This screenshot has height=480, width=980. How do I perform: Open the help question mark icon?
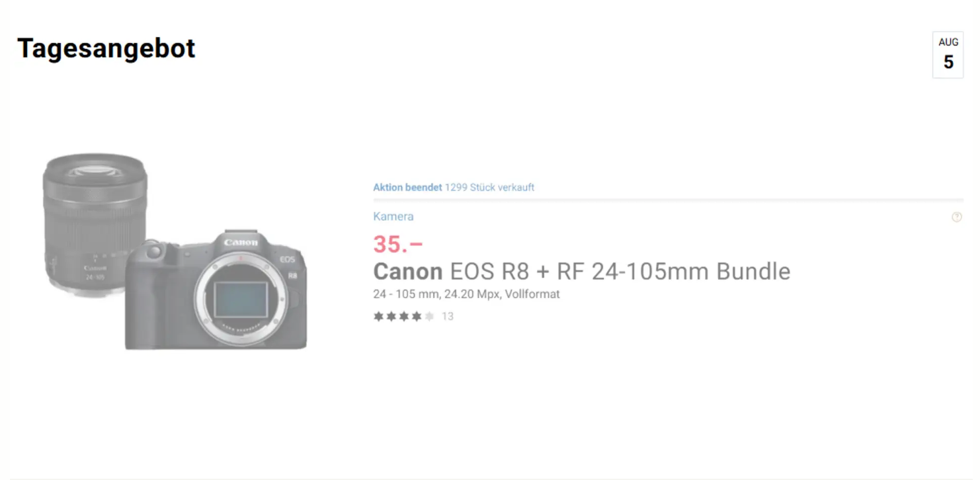tap(957, 216)
